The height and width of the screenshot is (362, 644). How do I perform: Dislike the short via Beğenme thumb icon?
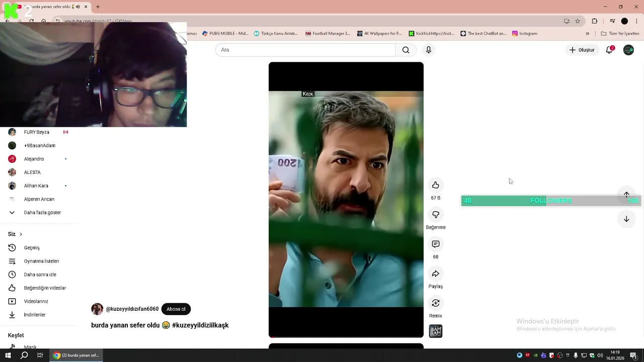click(436, 215)
